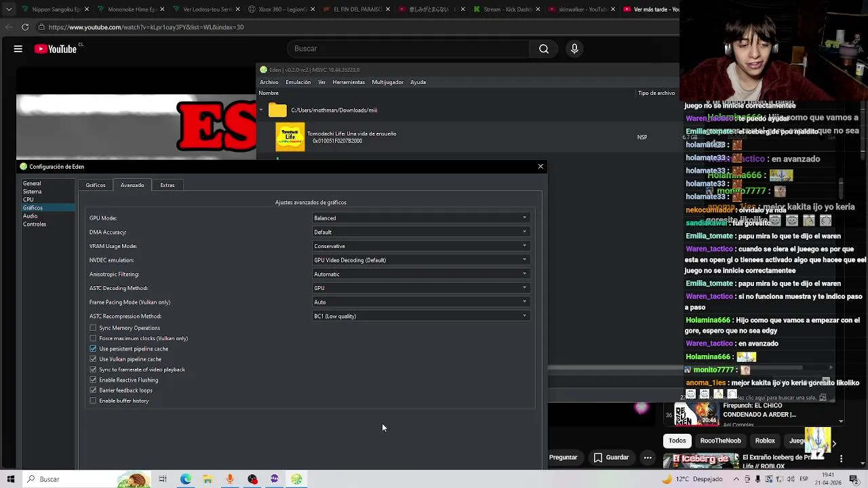
Task: Enable Force maximum clocks (Vulkan only)
Action: coord(93,338)
